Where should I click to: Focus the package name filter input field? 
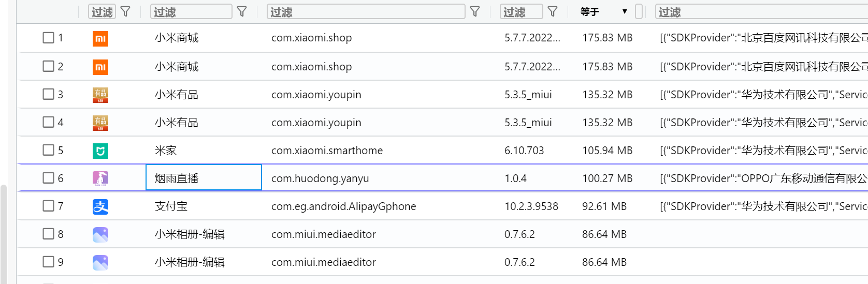(366, 11)
